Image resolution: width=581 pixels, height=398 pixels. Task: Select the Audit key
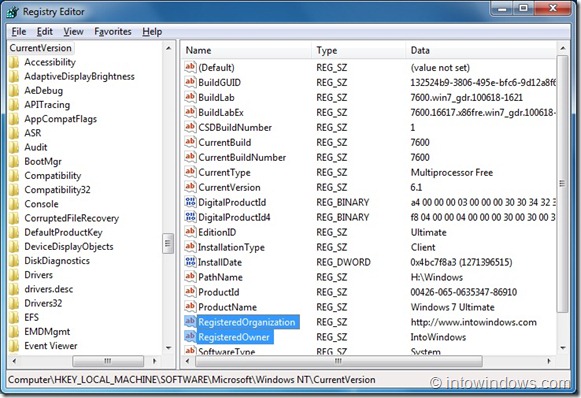pyautogui.click(x=36, y=147)
